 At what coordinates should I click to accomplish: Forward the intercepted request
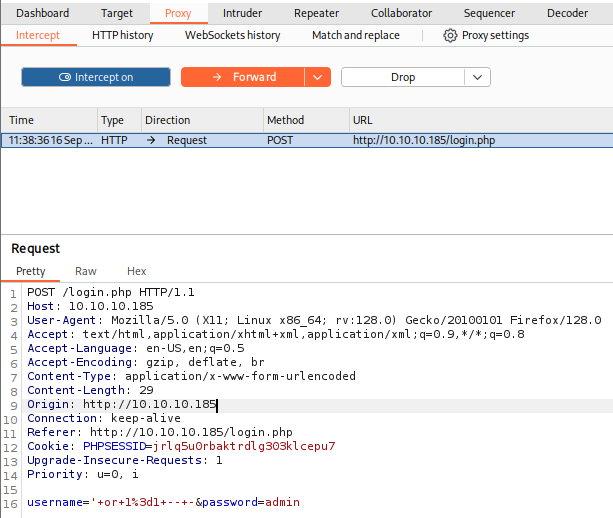pos(242,77)
